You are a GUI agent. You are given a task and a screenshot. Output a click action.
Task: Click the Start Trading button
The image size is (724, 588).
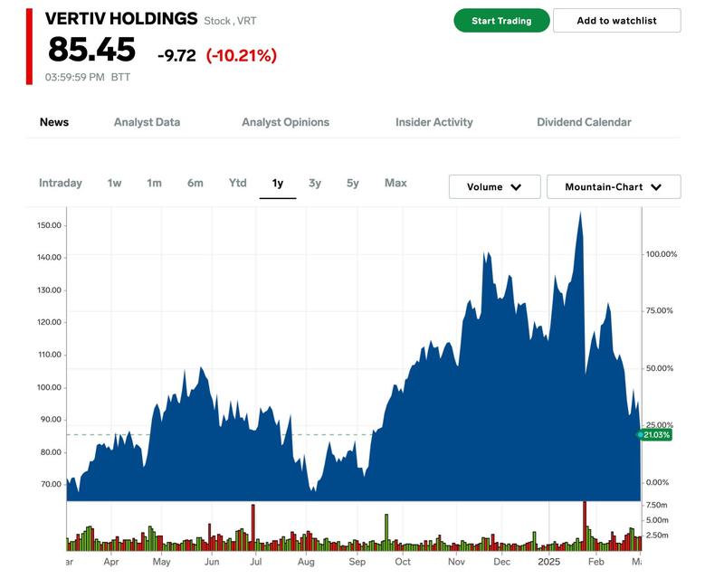(x=501, y=21)
